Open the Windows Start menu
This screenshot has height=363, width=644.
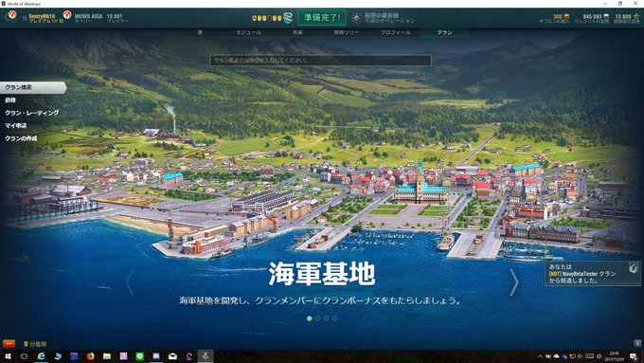8,356
